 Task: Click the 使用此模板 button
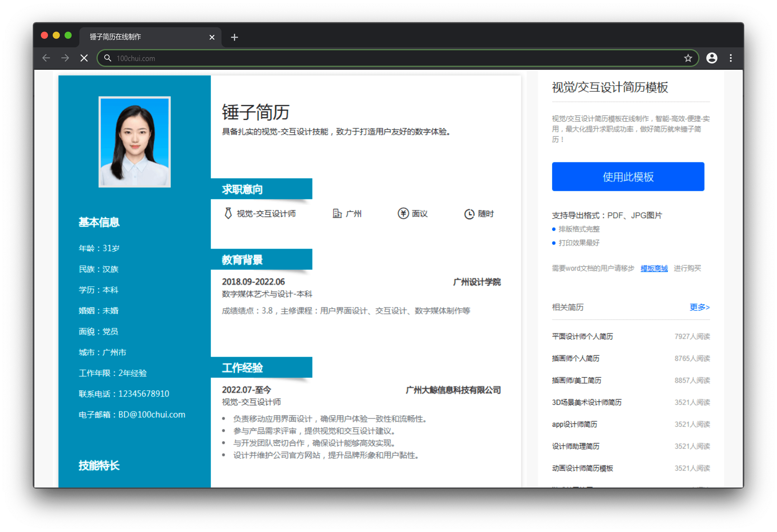click(x=628, y=176)
